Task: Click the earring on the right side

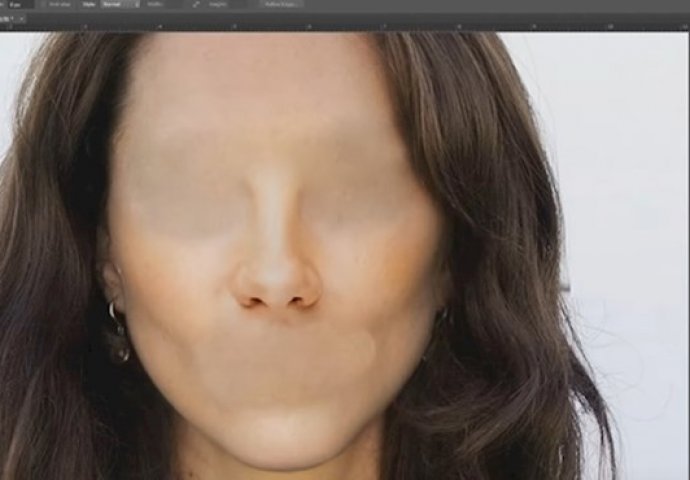Action: pos(440,318)
